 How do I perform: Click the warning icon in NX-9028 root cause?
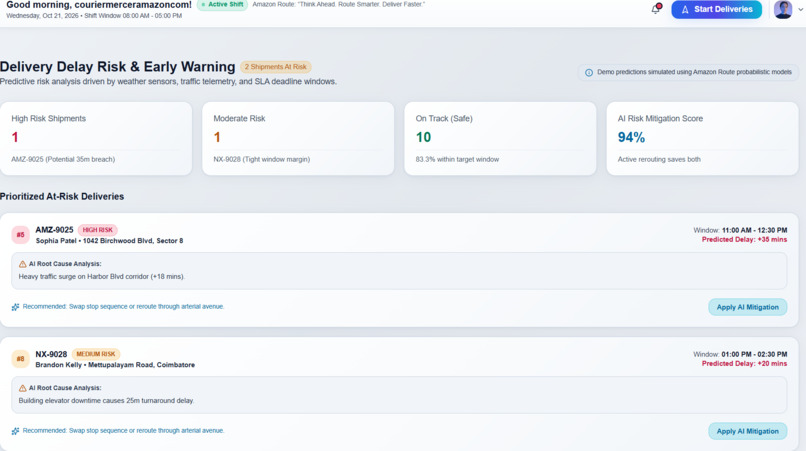click(23, 388)
